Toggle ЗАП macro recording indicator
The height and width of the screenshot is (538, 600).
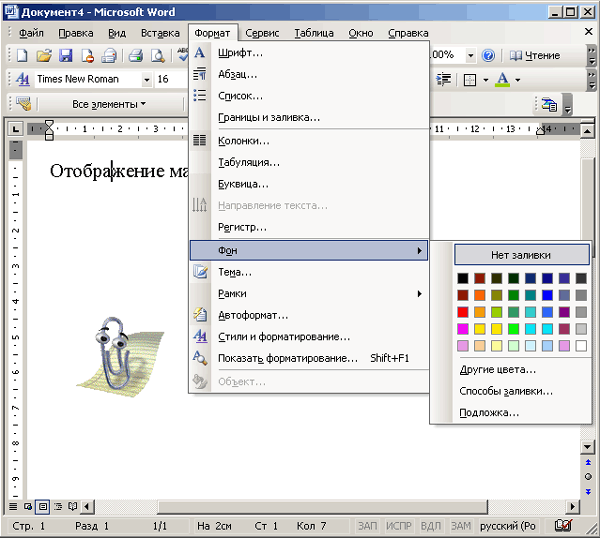point(367,526)
